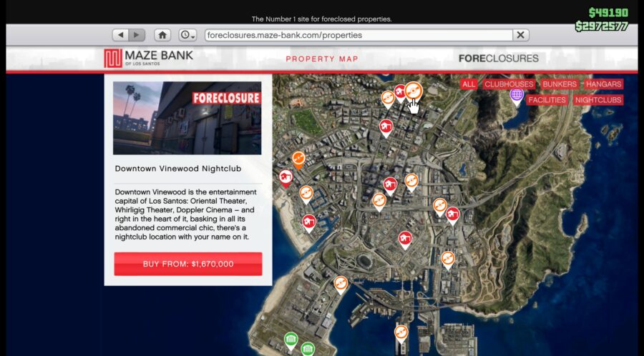The image size is (644, 356).
Task: Select the downtown clubhouse marker left of a nightclub
Action: point(390,185)
